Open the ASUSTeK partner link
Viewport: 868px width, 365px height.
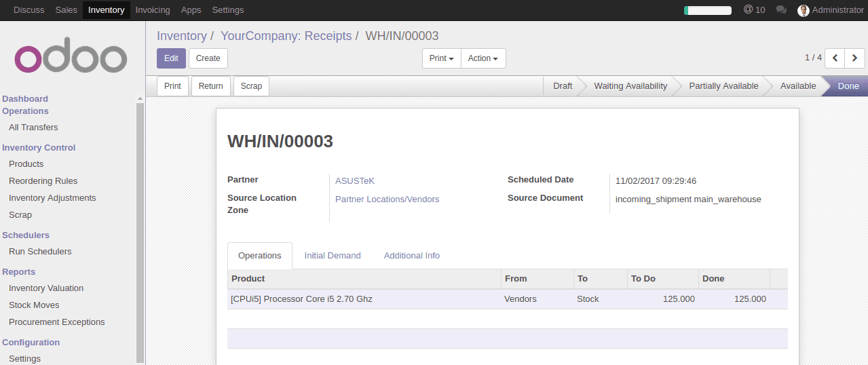tap(355, 181)
